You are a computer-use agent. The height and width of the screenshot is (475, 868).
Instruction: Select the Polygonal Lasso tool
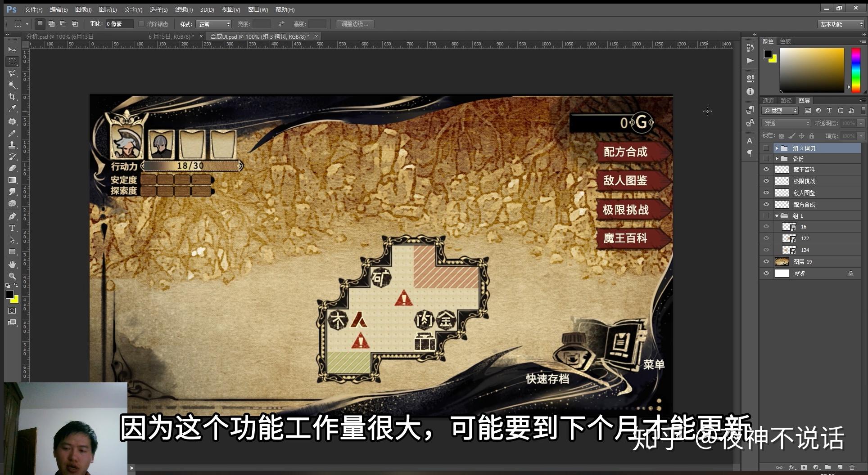coord(12,73)
